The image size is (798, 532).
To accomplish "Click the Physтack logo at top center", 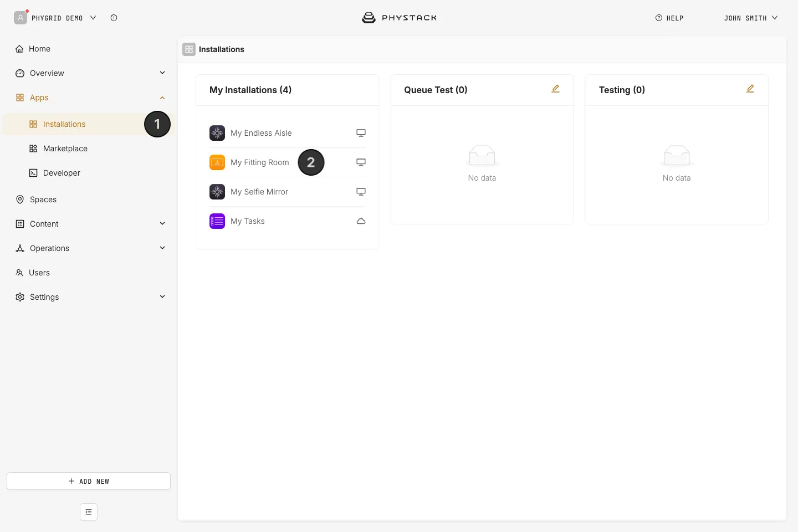I will pos(399,18).
